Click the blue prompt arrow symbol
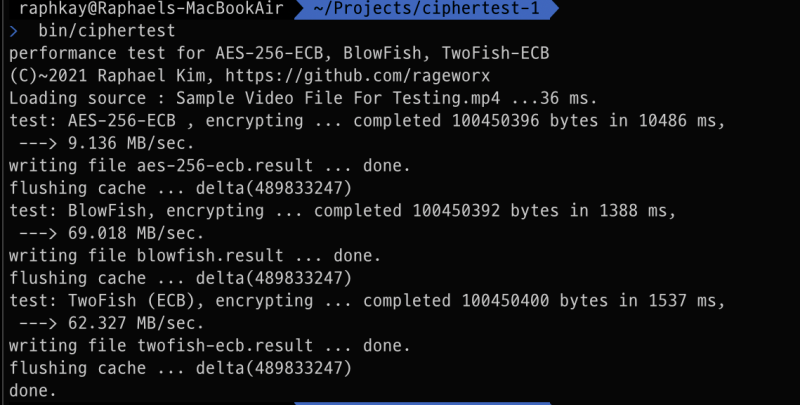800x405 pixels. (13, 31)
